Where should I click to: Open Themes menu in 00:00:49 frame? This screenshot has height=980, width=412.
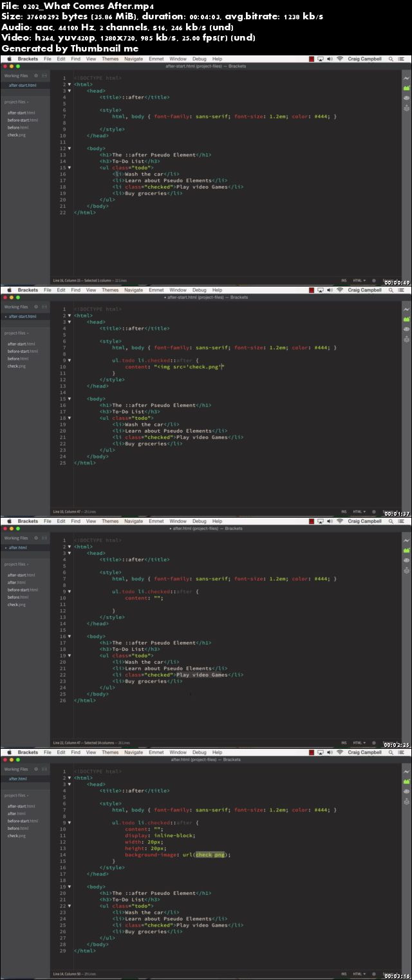coord(110,59)
